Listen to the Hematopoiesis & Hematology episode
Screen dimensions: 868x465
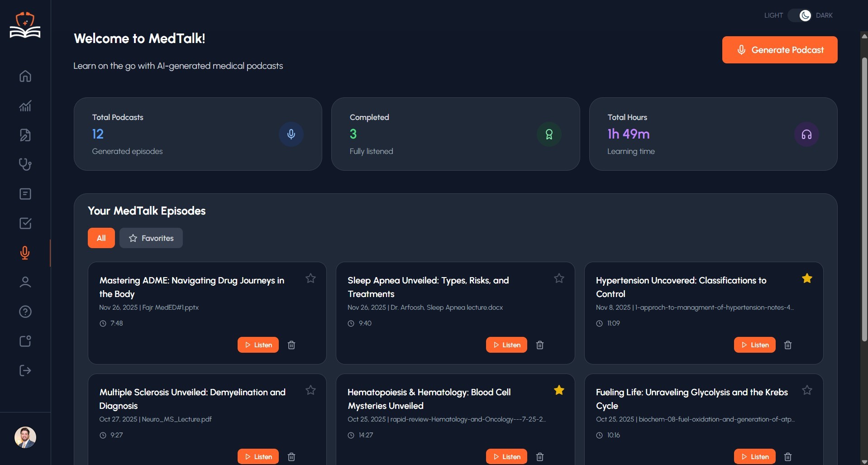tap(506, 456)
